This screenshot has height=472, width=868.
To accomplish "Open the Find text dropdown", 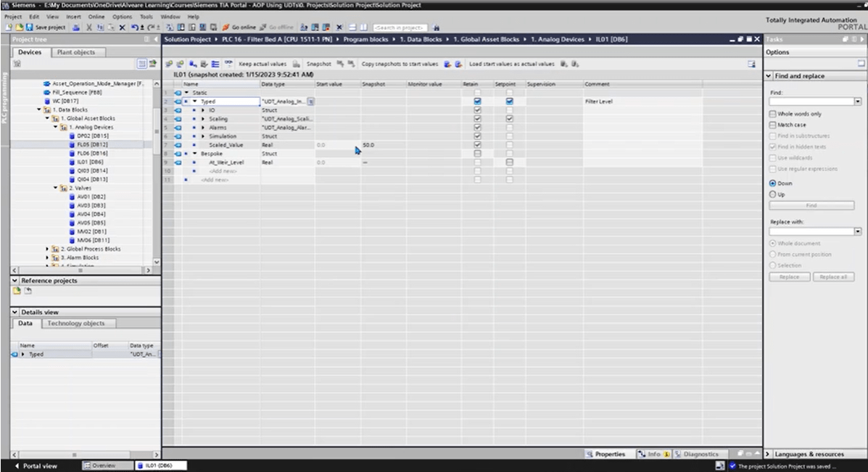I will point(858,102).
